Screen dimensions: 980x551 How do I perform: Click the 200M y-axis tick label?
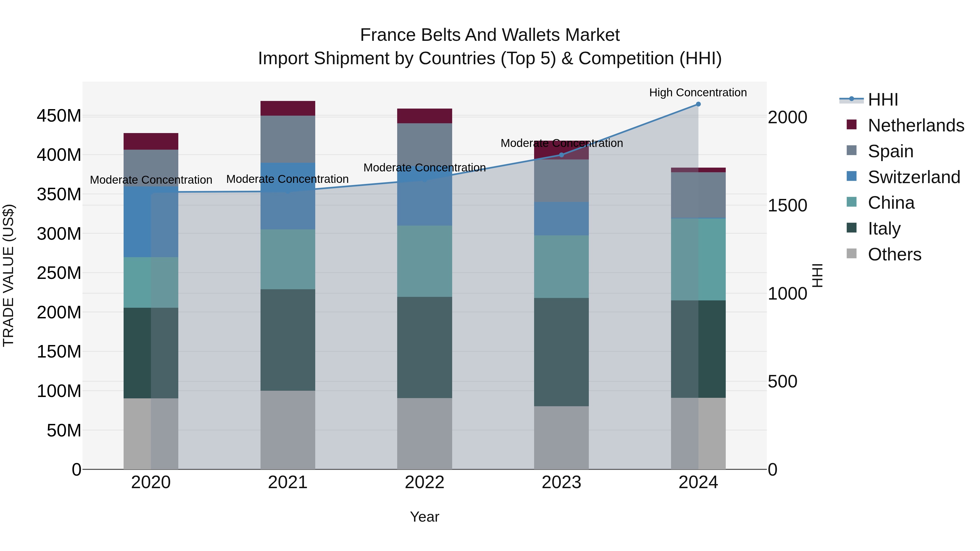coord(59,312)
